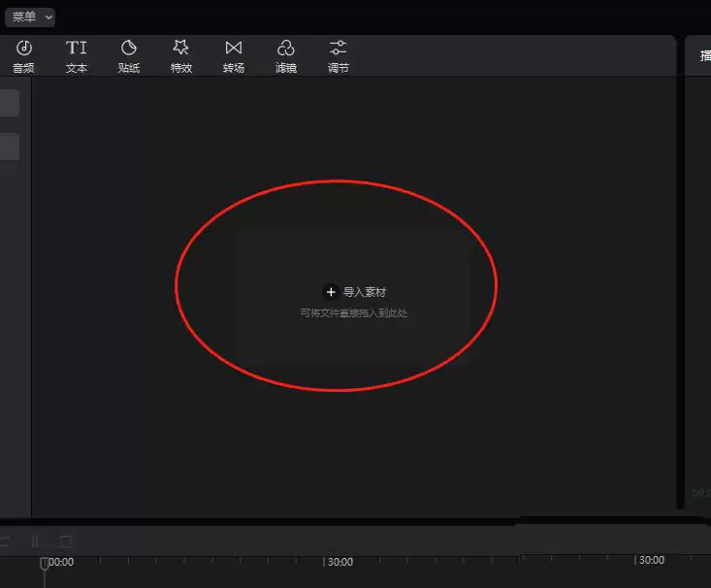This screenshot has width=711, height=588.
Task: Select the 滤镜 filters tab
Action: click(285, 56)
